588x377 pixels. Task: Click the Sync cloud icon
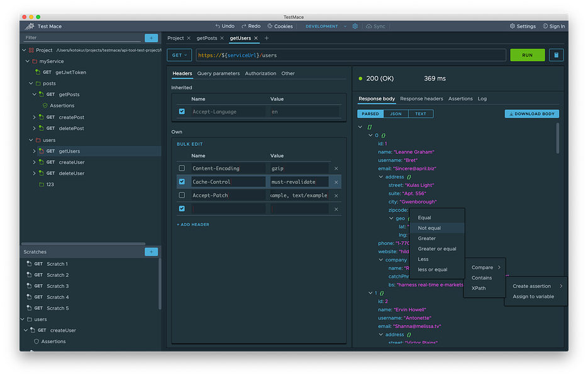click(x=369, y=26)
